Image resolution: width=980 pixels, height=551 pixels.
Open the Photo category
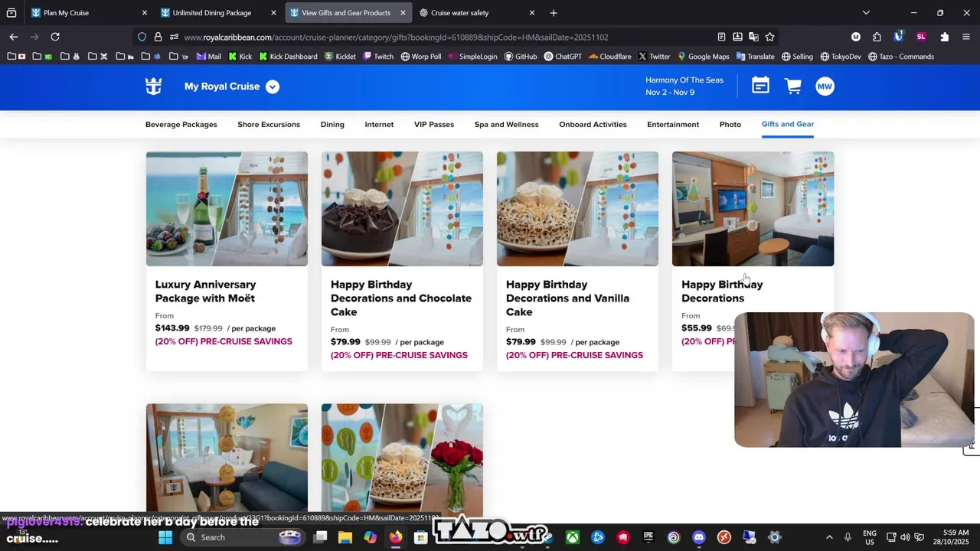click(x=730, y=124)
